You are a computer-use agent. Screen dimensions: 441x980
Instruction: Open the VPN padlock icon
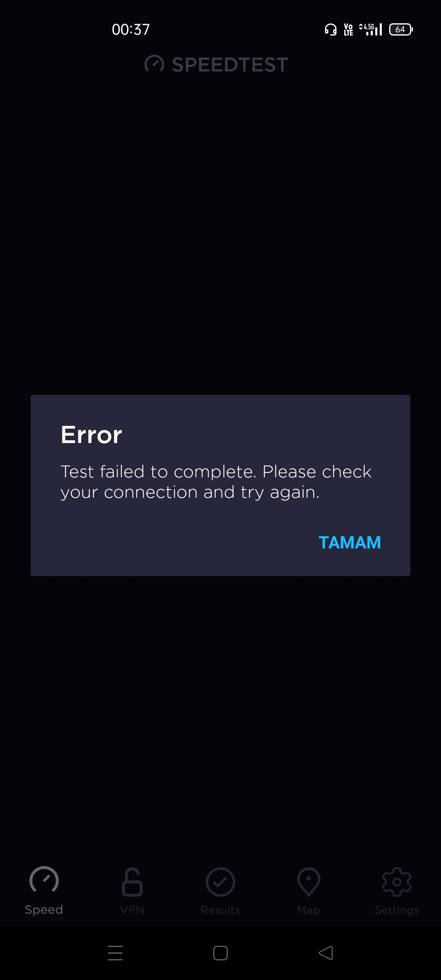[x=132, y=882]
